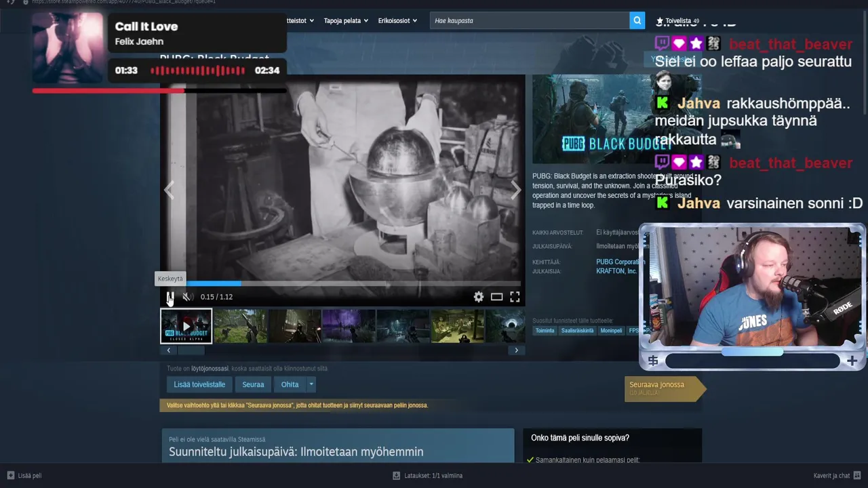Open the PUBG Corporation developer link
Screen dimensions: 868x488
[x=620, y=262]
